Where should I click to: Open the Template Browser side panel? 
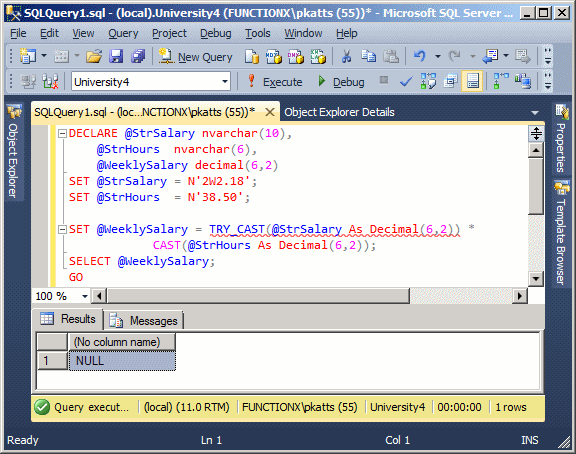tap(561, 233)
